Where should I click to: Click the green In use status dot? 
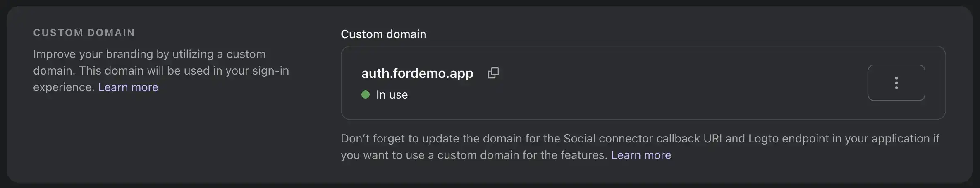click(x=366, y=94)
